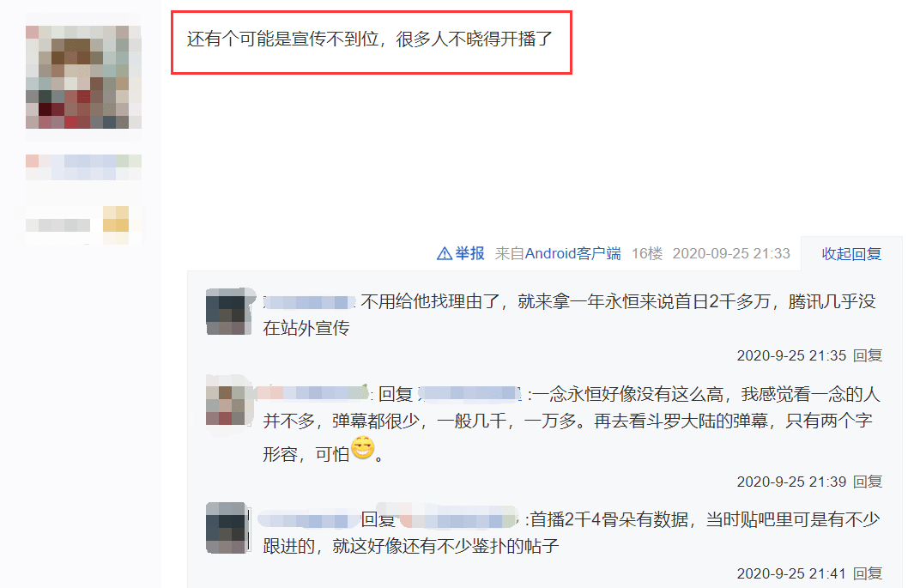
Task: Reply to the 21:41 comment
Action: point(868,573)
